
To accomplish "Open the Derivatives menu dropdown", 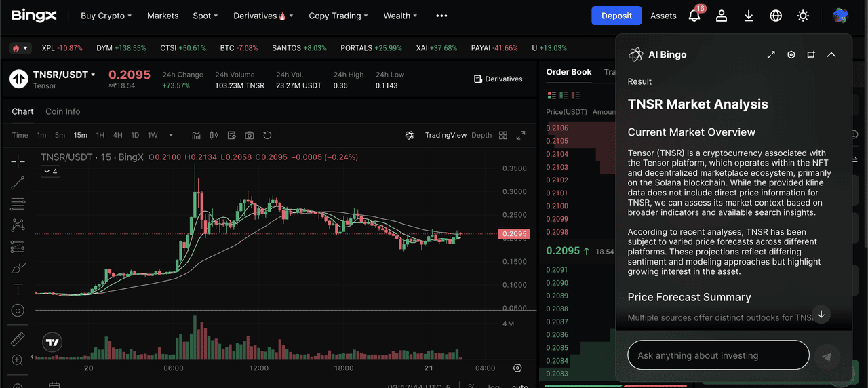I will point(263,16).
